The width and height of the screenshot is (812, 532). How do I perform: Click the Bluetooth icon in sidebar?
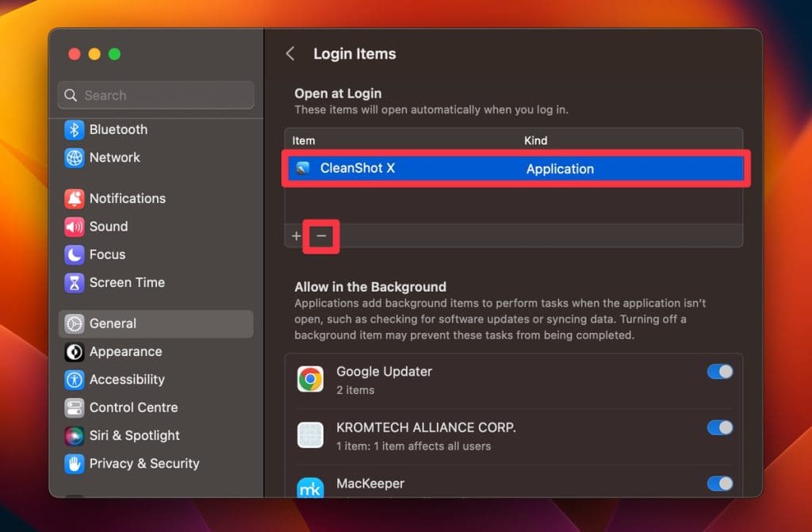[x=74, y=129]
